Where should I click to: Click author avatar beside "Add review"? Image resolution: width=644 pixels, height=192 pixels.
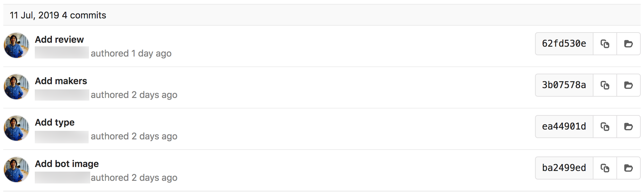pos(16,45)
